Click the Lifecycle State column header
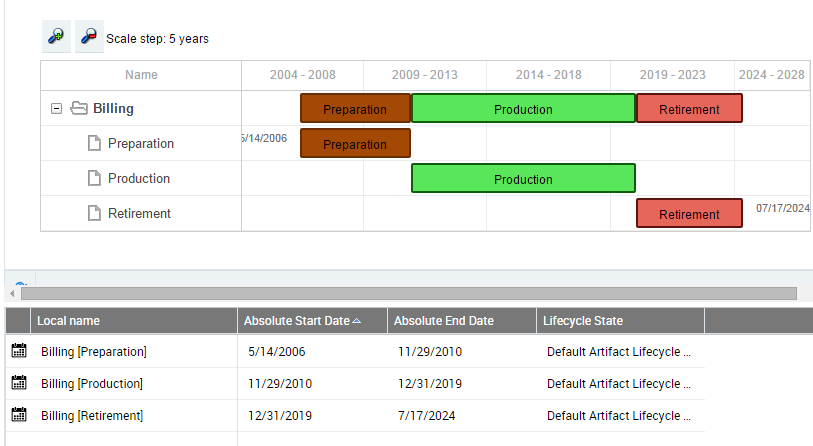 583,321
